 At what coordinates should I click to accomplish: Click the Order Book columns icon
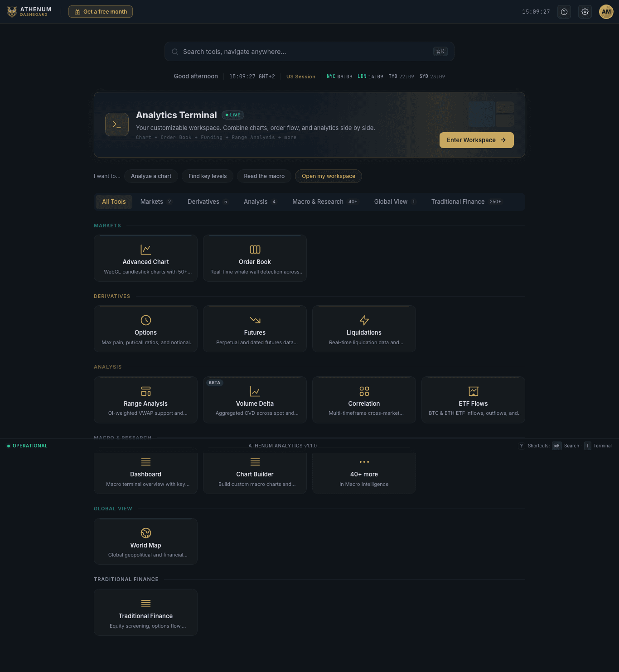click(x=255, y=250)
